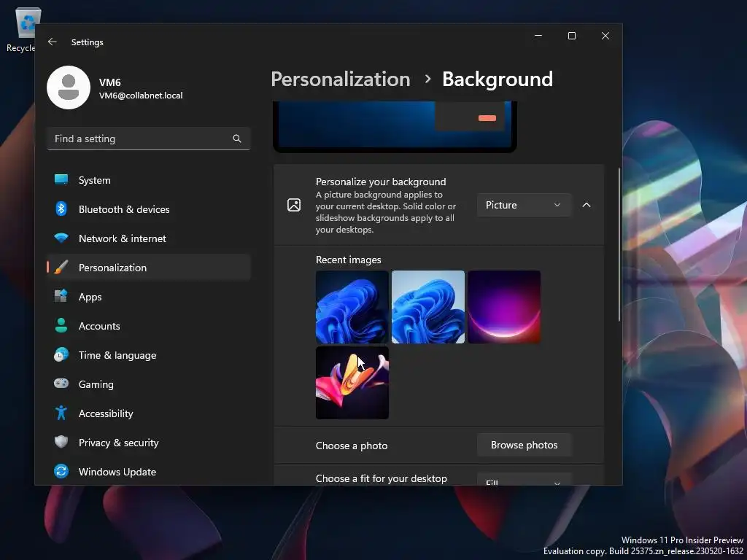Open Accessibility settings
Image resolution: width=747 pixels, height=560 pixels.
[x=149, y=413]
